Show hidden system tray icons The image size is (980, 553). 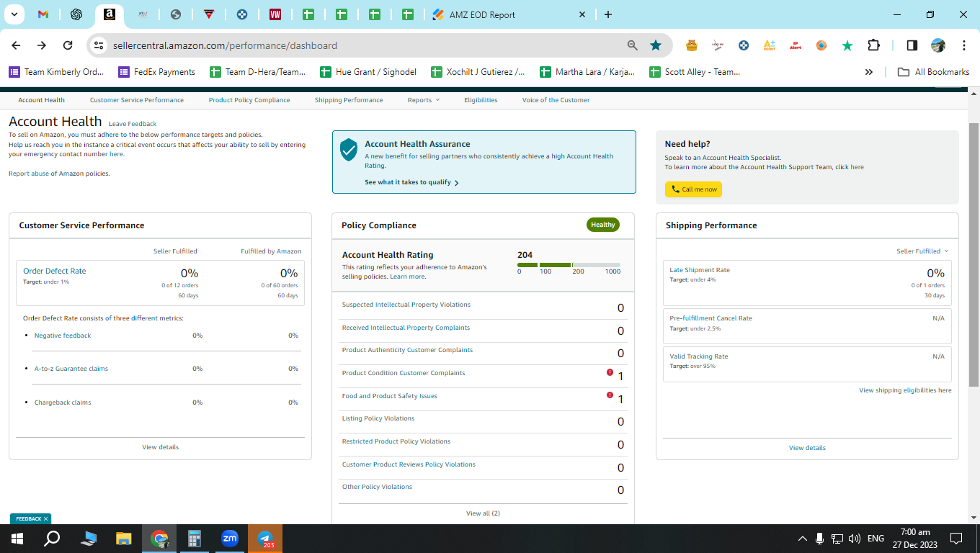click(x=802, y=539)
